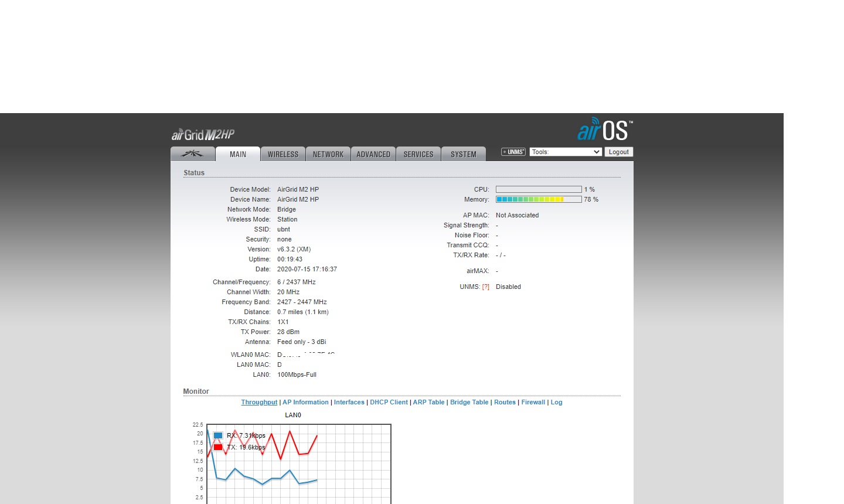844x504 pixels.
Task: Click the Channel/Frequency value 6 / 2437 MHz
Action: [297, 282]
